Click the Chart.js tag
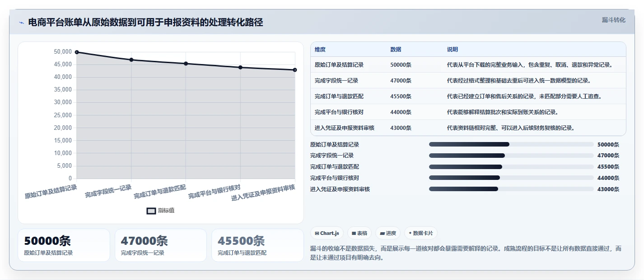Screen dimensions: 644x280 pos(327,233)
